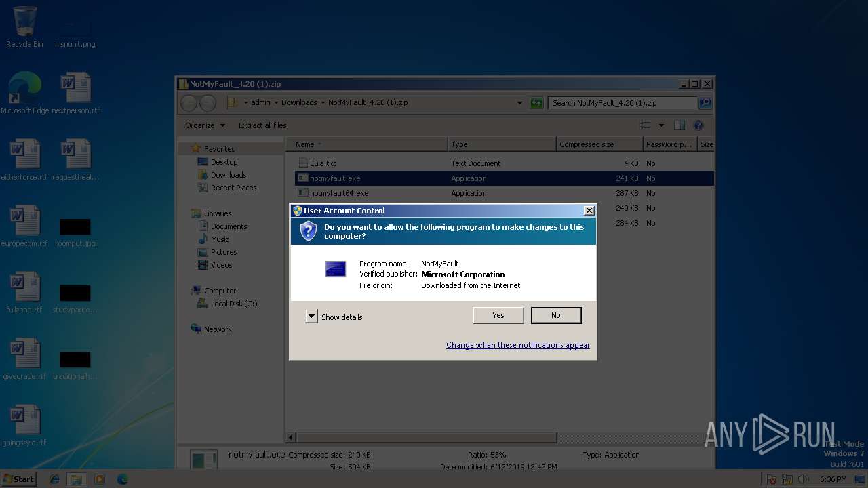This screenshot has height=488, width=868.
Task: Click the folder icon in address bar
Action: [232, 103]
